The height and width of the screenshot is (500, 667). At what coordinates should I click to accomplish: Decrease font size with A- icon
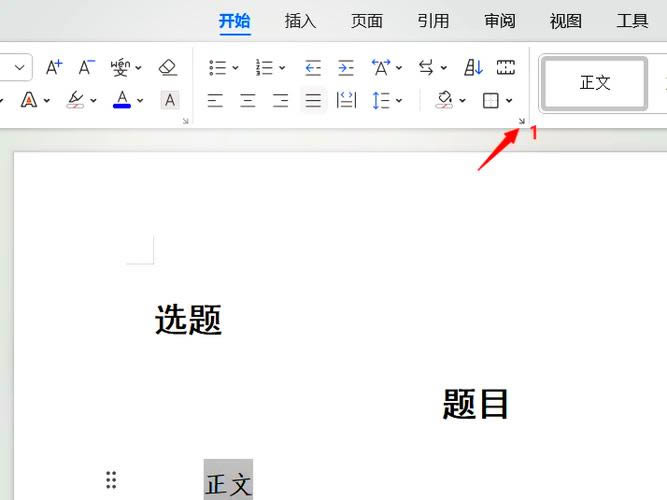(86, 67)
